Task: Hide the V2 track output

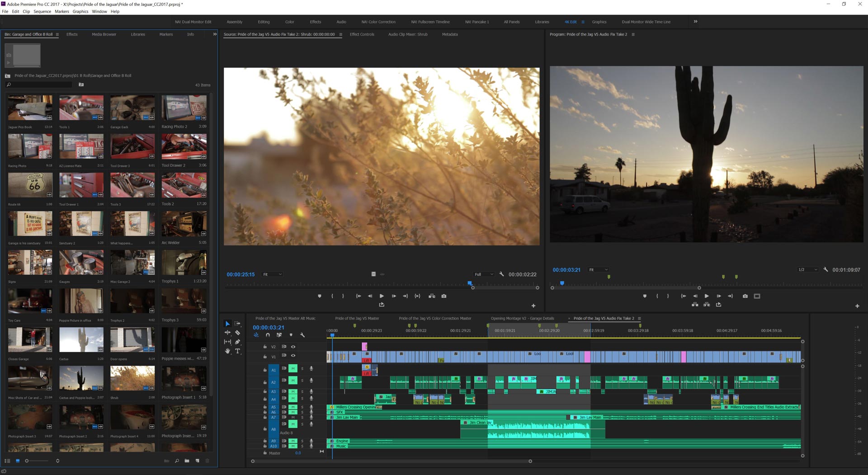Action: coord(293,347)
